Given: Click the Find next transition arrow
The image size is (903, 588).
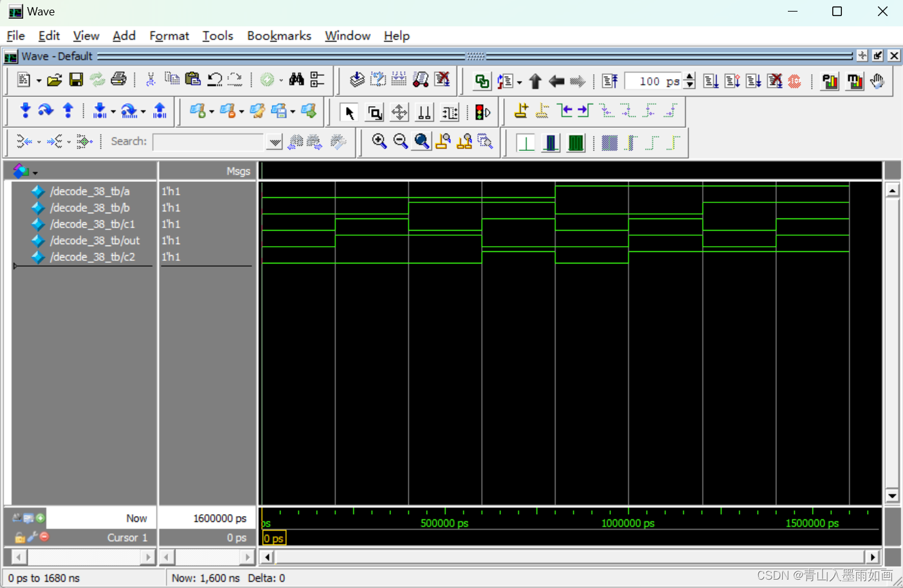Looking at the screenshot, I should point(583,111).
